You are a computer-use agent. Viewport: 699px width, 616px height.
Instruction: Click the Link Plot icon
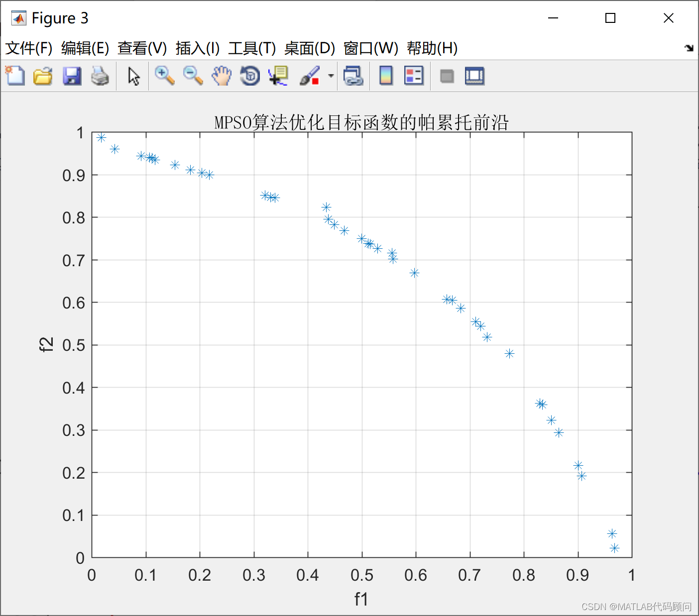click(x=353, y=76)
